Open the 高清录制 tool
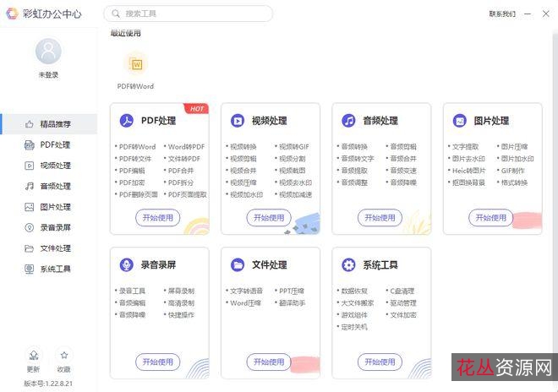 click(181, 303)
